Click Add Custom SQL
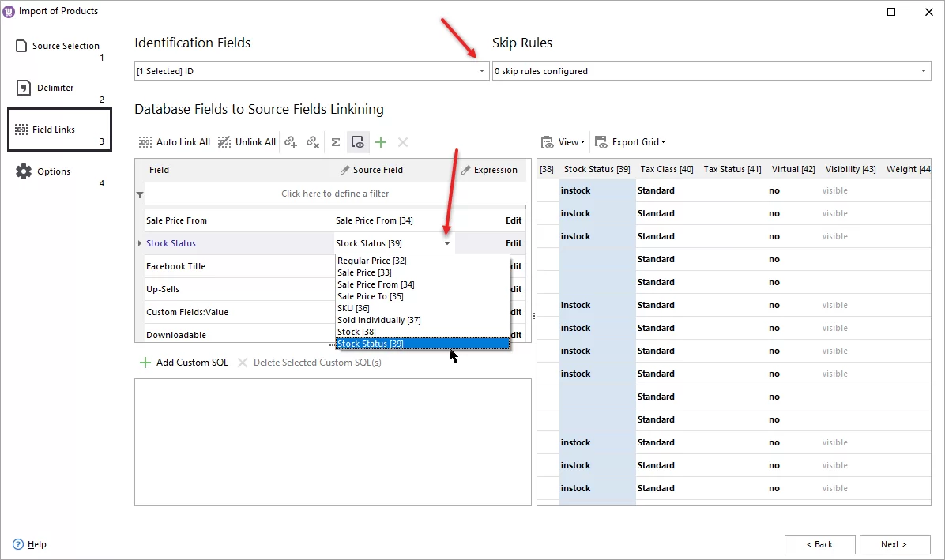The image size is (945, 560). click(184, 362)
